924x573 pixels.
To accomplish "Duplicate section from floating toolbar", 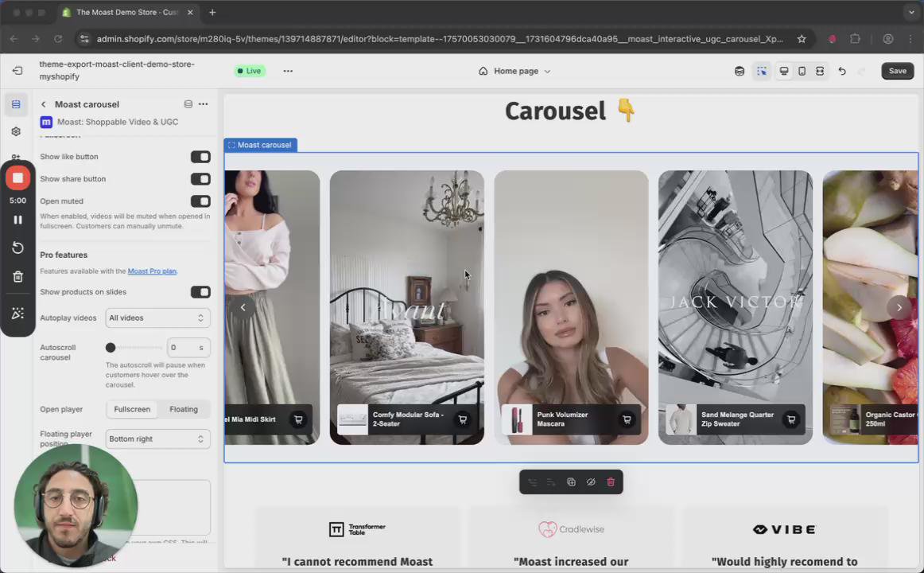I will click(x=571, y=482).
